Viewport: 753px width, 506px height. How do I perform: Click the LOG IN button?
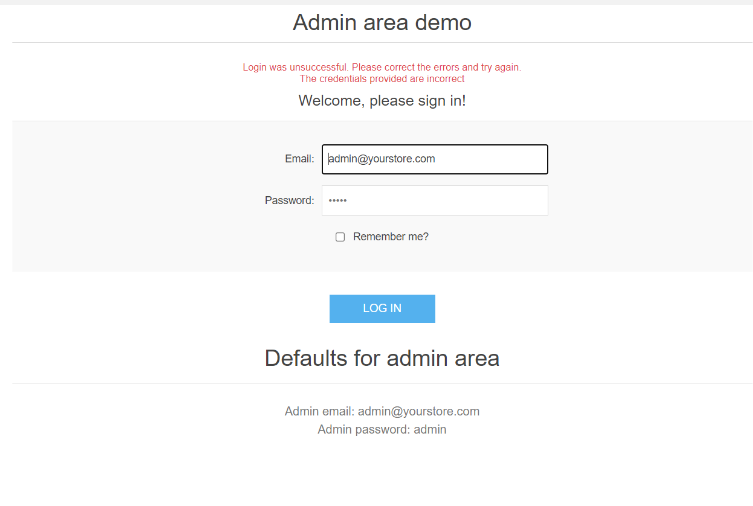[x=382, y=309]
